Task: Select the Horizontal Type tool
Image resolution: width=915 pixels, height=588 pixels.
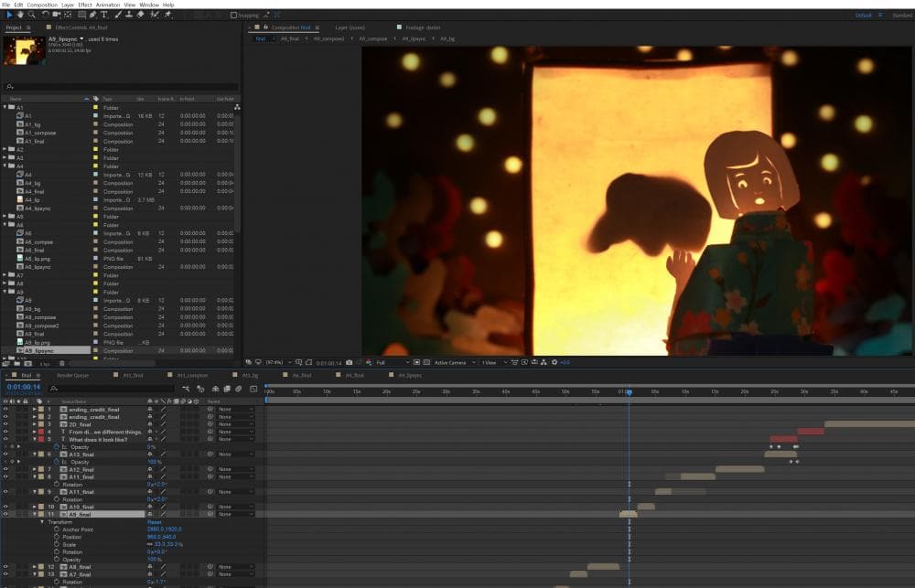Action: 104,15
